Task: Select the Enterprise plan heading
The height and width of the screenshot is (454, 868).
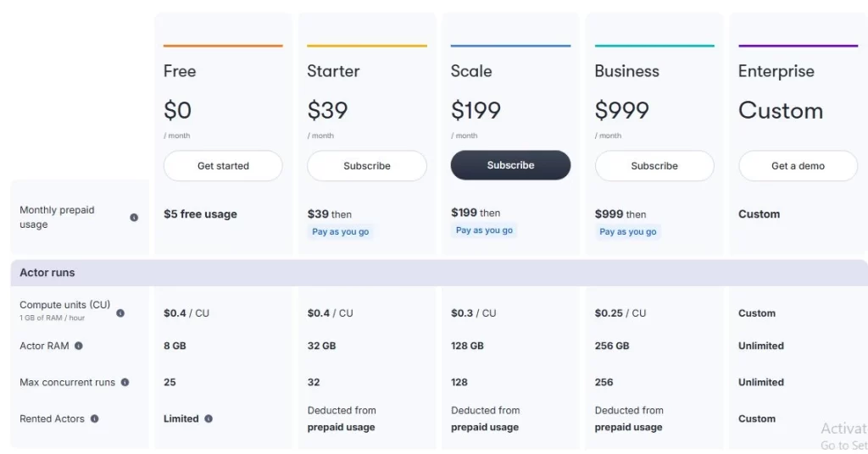Action: pyautogui.click(x=776, y=71)
